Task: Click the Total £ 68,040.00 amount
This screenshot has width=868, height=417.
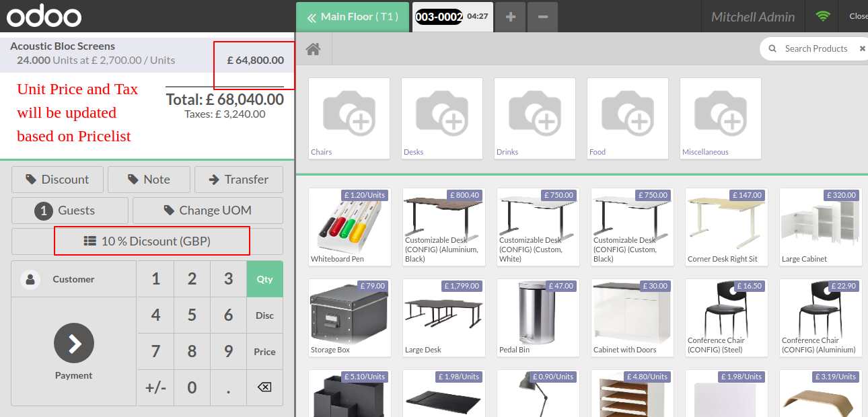Action: point(225,100)
